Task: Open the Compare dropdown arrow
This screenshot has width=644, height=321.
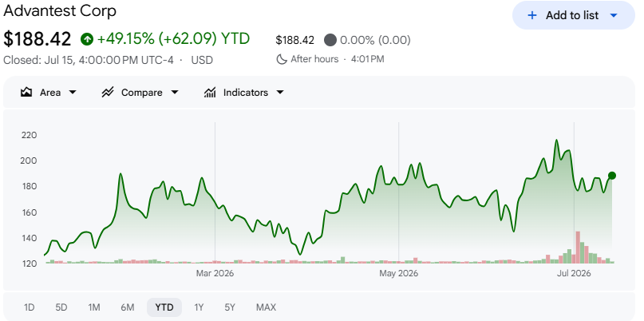Action: [x=175, y=93]
